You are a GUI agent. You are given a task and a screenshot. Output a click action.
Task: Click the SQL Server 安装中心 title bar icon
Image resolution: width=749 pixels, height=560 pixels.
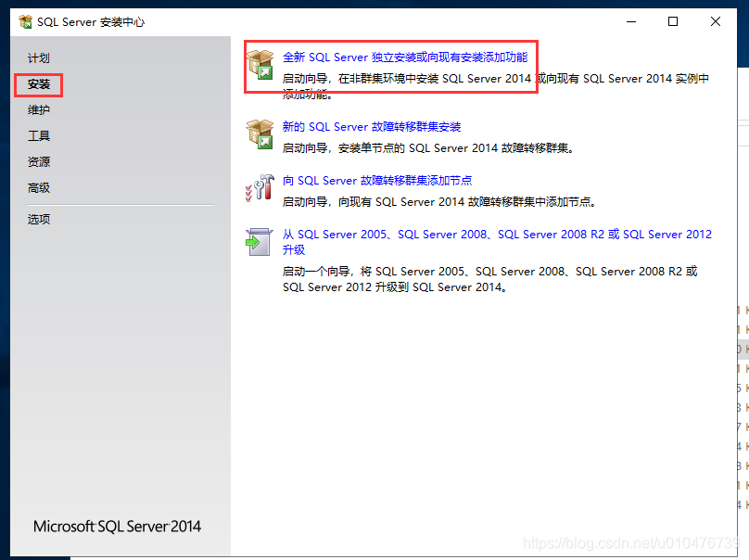click(25, 22)
